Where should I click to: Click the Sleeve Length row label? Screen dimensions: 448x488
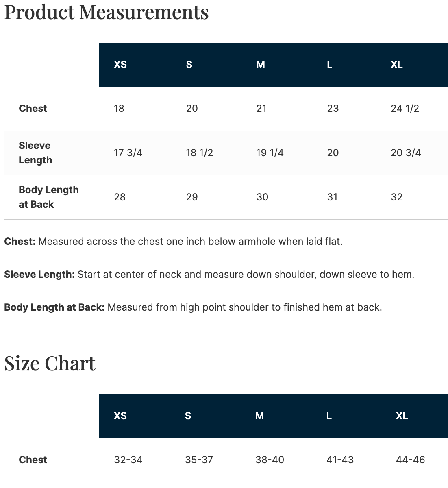click(x=35, y=153)
